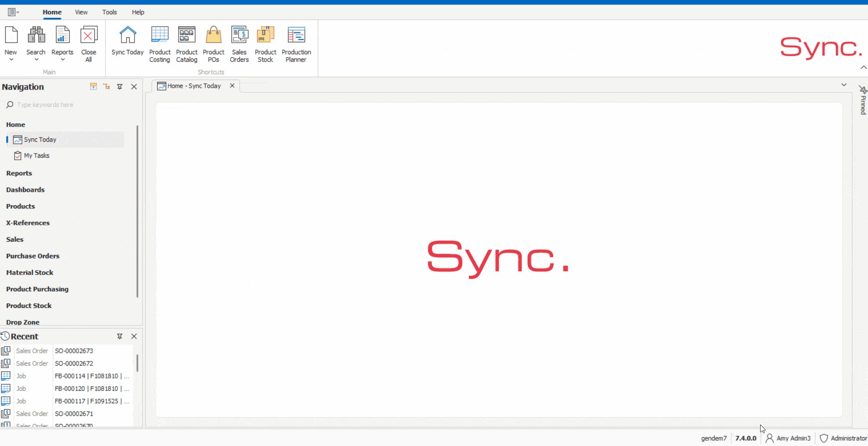Open the application menu icon
868x446 pixels.
[x=13, y=12]
